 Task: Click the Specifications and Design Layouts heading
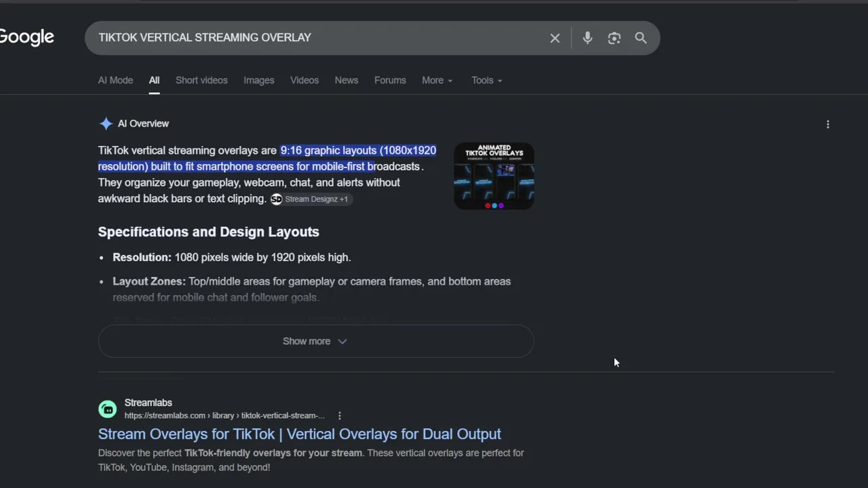(208, 232)
